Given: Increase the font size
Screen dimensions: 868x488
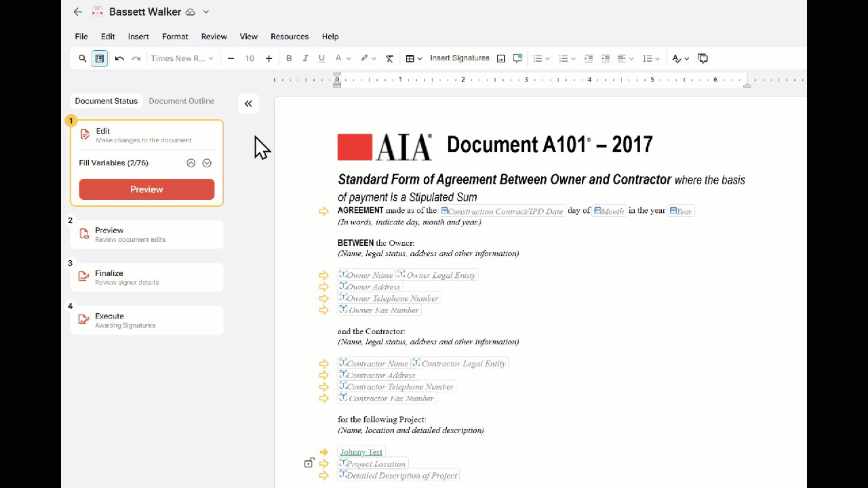Looking at the screenshot, I should pyautogui.click(x=269, y=59).
